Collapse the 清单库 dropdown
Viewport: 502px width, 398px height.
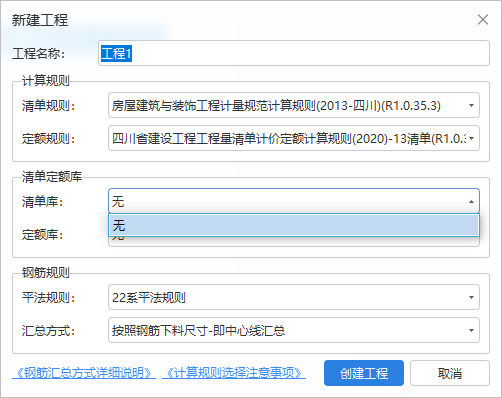294,201
